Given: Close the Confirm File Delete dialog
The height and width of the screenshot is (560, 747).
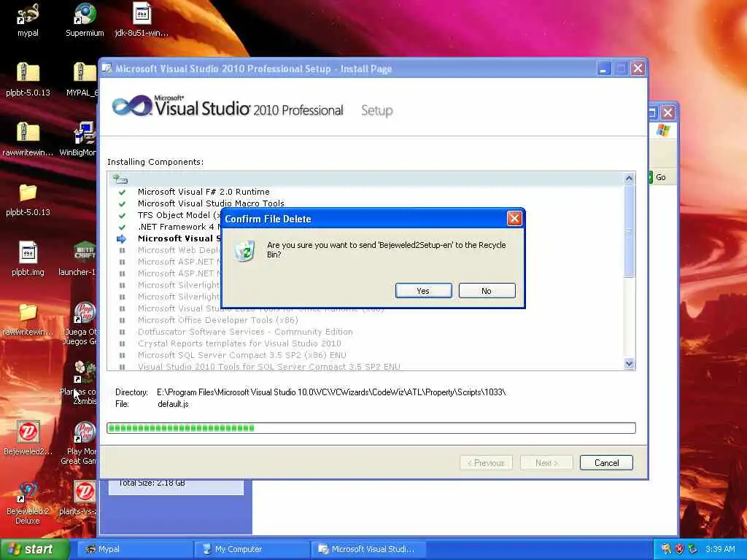Looking at the screenshot, I should pyautogui.click(x=514, y=219).
